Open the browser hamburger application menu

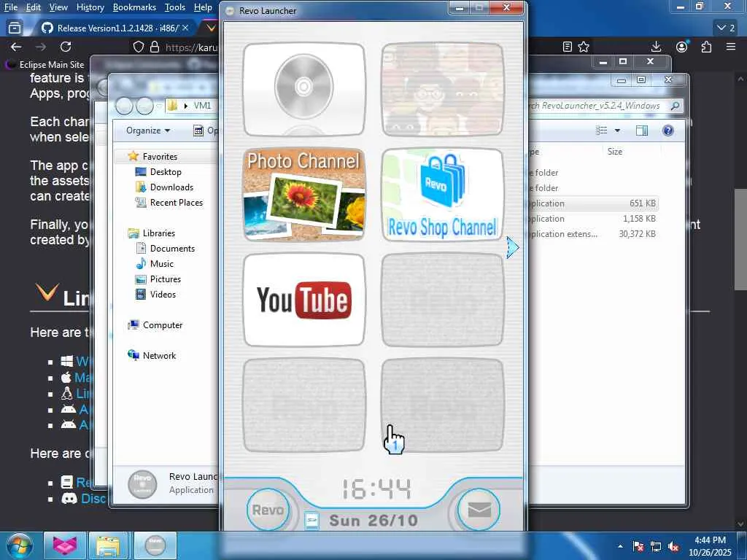click(x=731, y=47)
